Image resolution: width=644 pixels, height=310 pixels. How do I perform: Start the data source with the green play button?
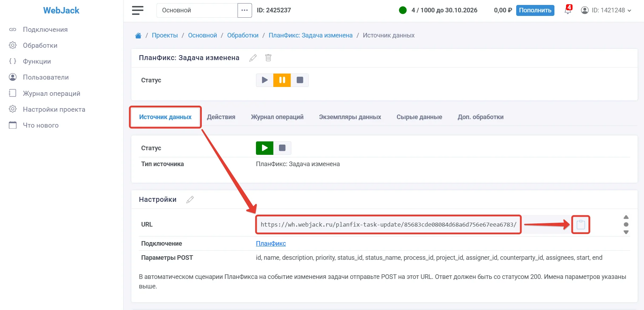[264, 148]
